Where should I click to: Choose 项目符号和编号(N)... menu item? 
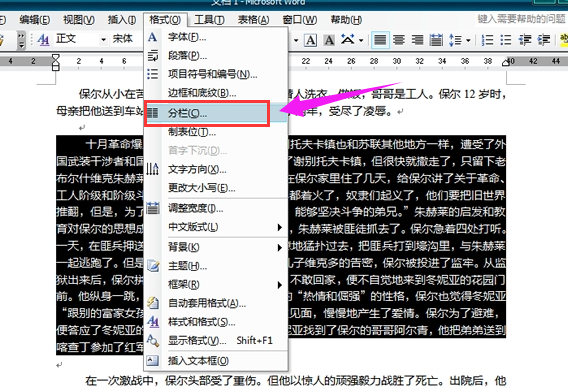point(216,74)
